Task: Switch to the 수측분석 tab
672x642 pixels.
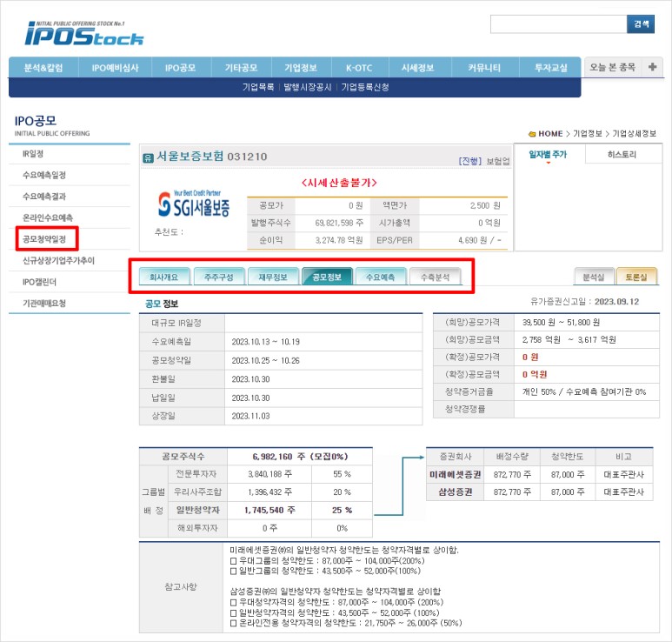Action: (435, 277)
